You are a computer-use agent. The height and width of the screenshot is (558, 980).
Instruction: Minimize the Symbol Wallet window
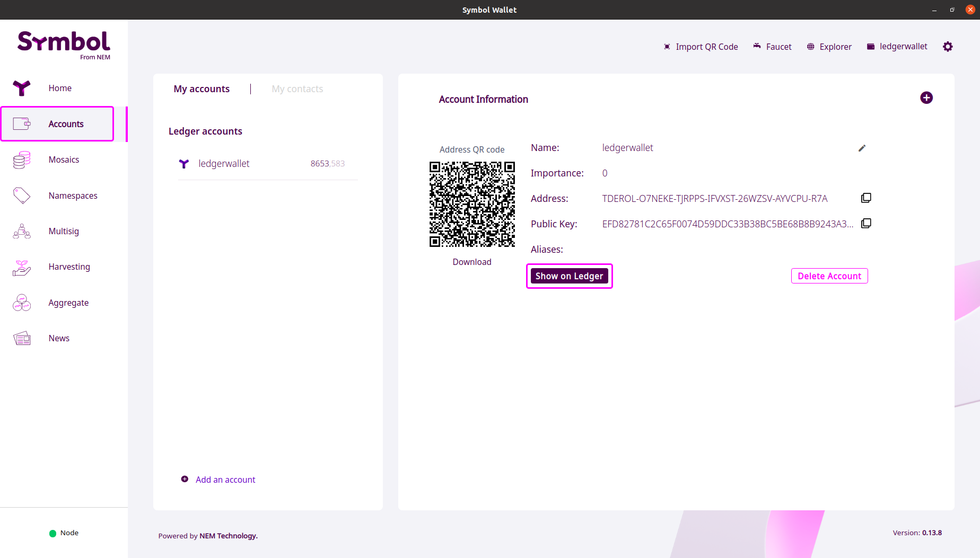[x=934, y=10]
